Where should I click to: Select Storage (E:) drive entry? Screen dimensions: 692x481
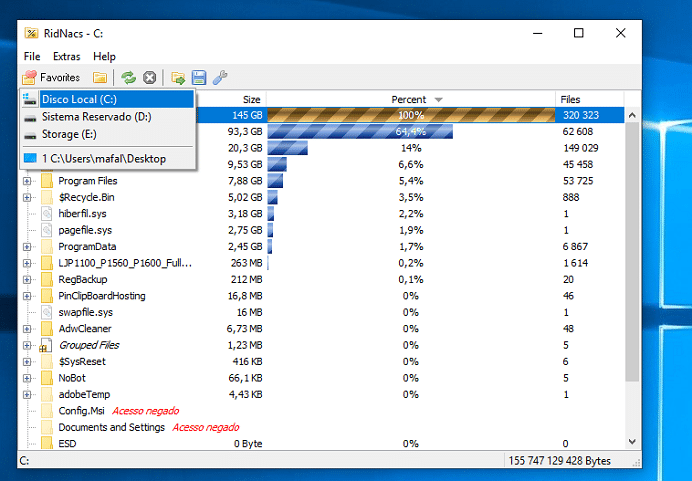tap(108, 134)
